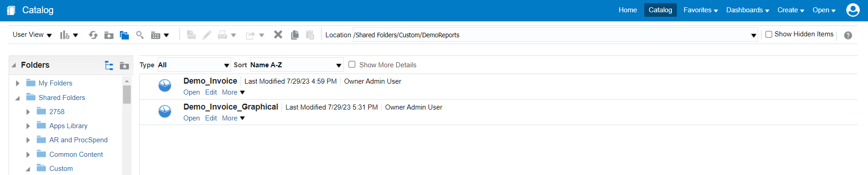The image size is (868, 175).
Task: Expand the My Folders tree node
Action: [x=18, y=83]
